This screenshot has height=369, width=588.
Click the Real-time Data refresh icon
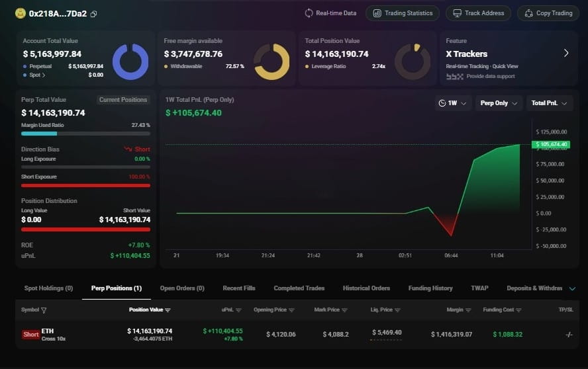point(309,13)
